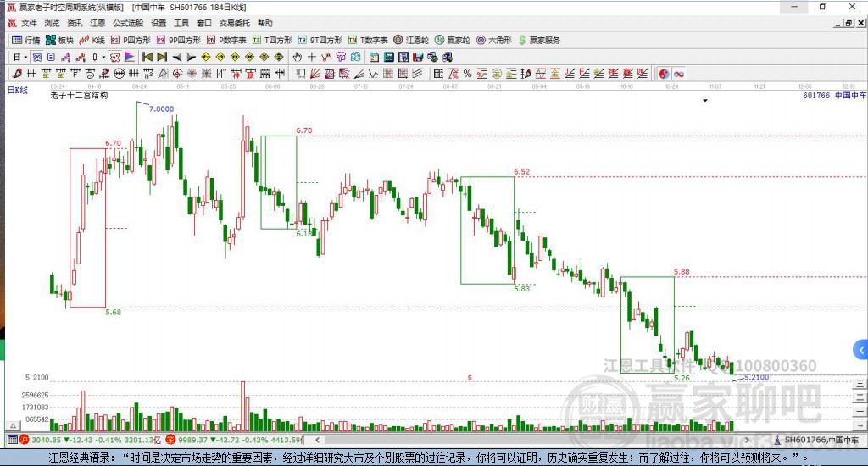
Task: Open the small black triangle dropdown in chart
Action: pyautogui.click(x=704, y=101)
